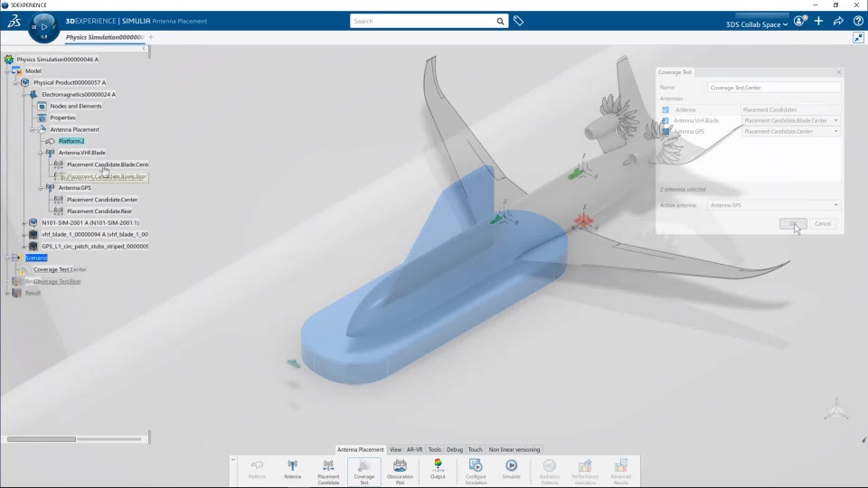Screen dimensions: 868x488
Task: Open the Advanced Results tool
Action: (x=620, y=472)
